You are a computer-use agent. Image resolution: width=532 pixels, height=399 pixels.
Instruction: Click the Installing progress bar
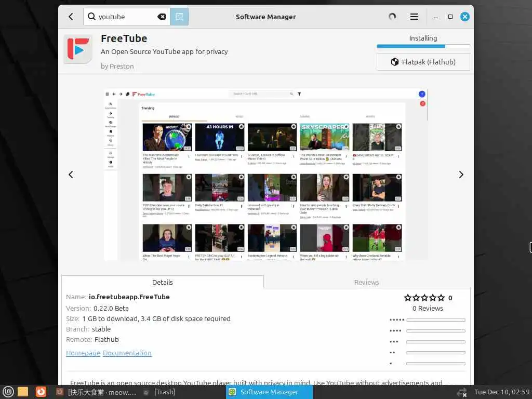pos(423,46)
